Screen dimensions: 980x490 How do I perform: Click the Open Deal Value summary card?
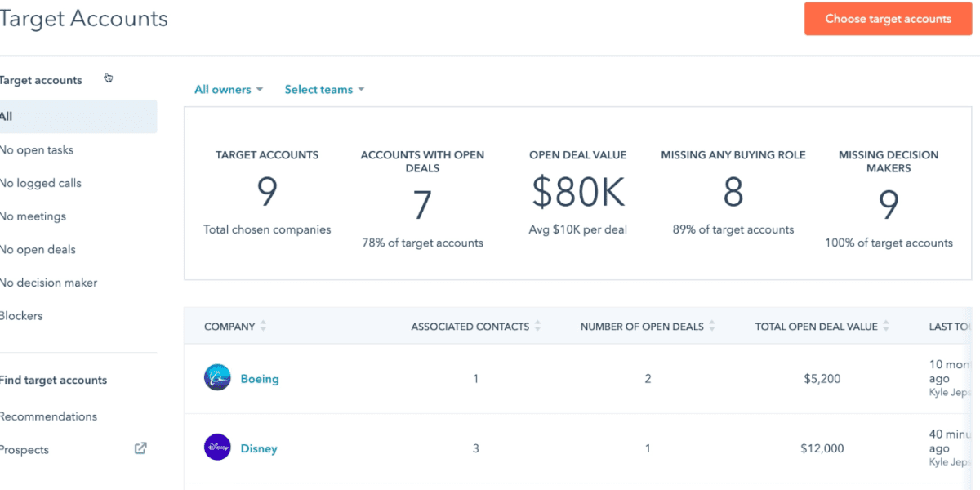[x=578, y=192]
